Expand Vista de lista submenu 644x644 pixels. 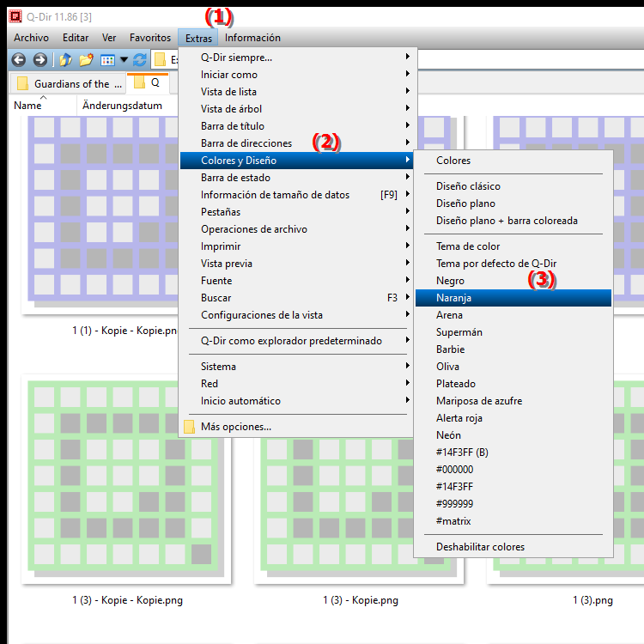[x=296, y=92]
